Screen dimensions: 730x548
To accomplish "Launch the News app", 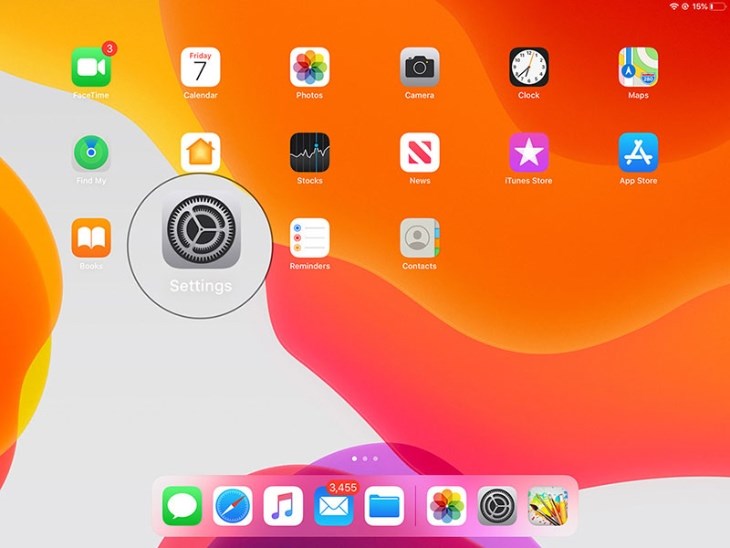I will (419, 153).
